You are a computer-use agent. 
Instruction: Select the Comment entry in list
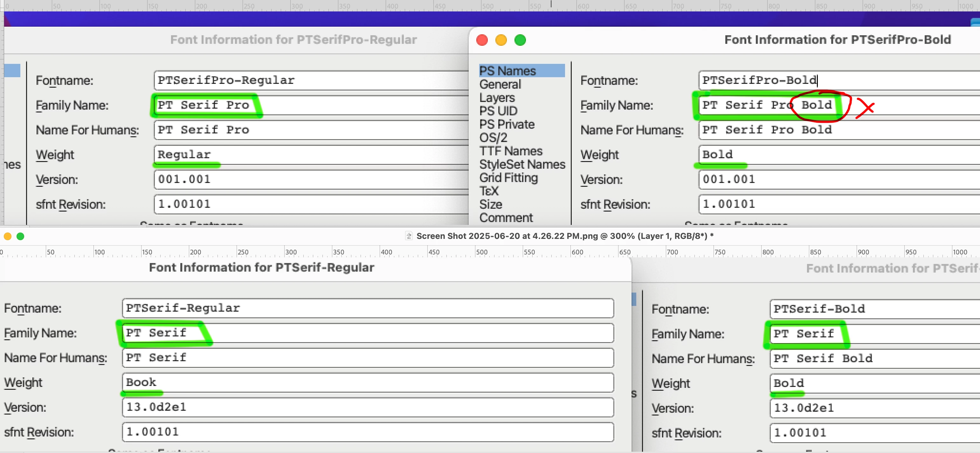(x=506, y=218)
